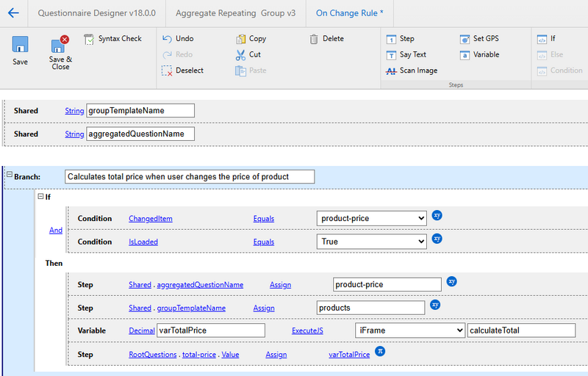Click groupTemplateName link in Step row
The width and height of the screenshot is (588, 376).
point(191,308)
